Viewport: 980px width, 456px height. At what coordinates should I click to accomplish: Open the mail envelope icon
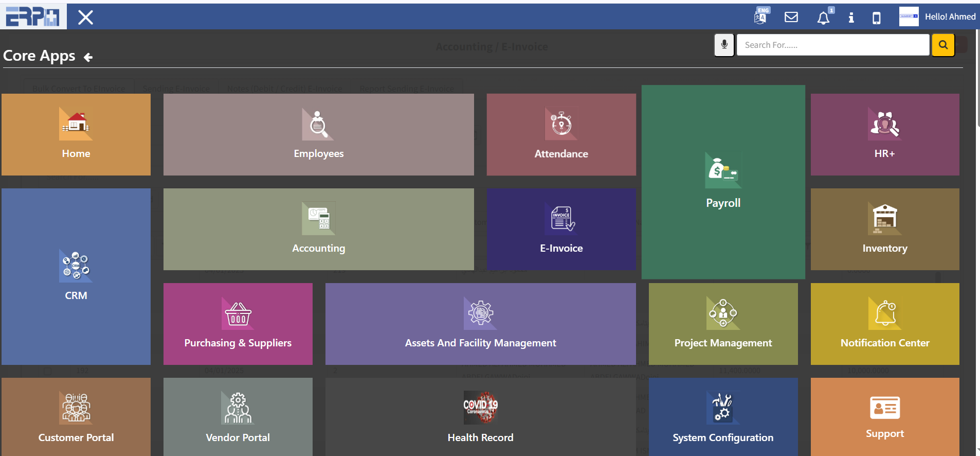pyautogui.click(x=791, y=17)
